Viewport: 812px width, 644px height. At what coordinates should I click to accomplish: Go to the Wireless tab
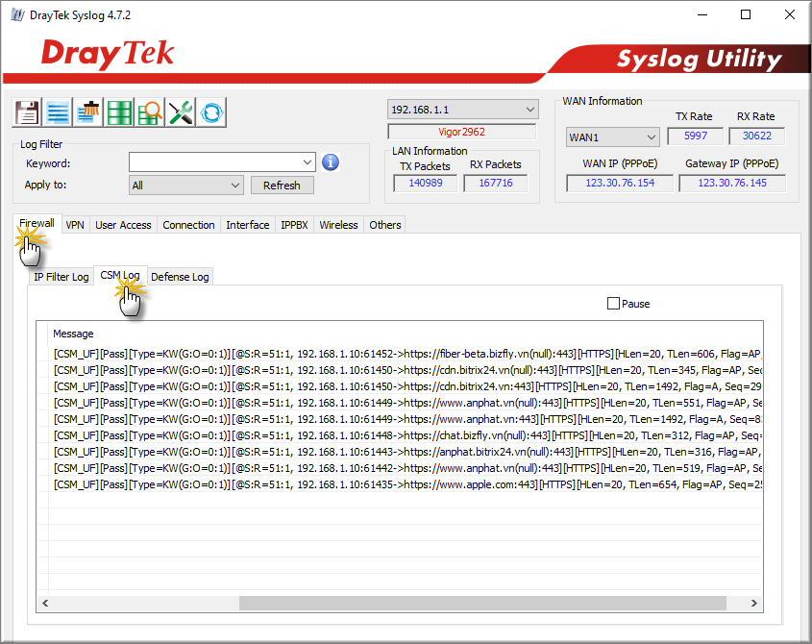click(338, 225)
